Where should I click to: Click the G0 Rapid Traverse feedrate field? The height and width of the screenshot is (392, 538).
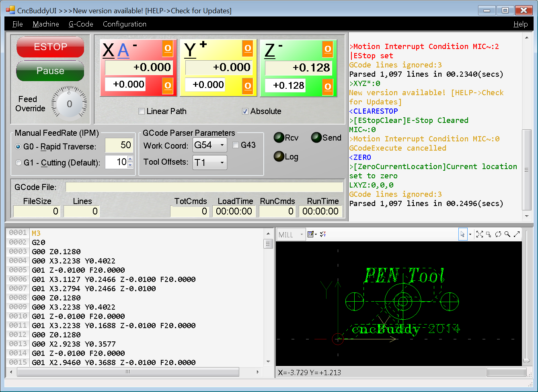[x=119, y=145]
